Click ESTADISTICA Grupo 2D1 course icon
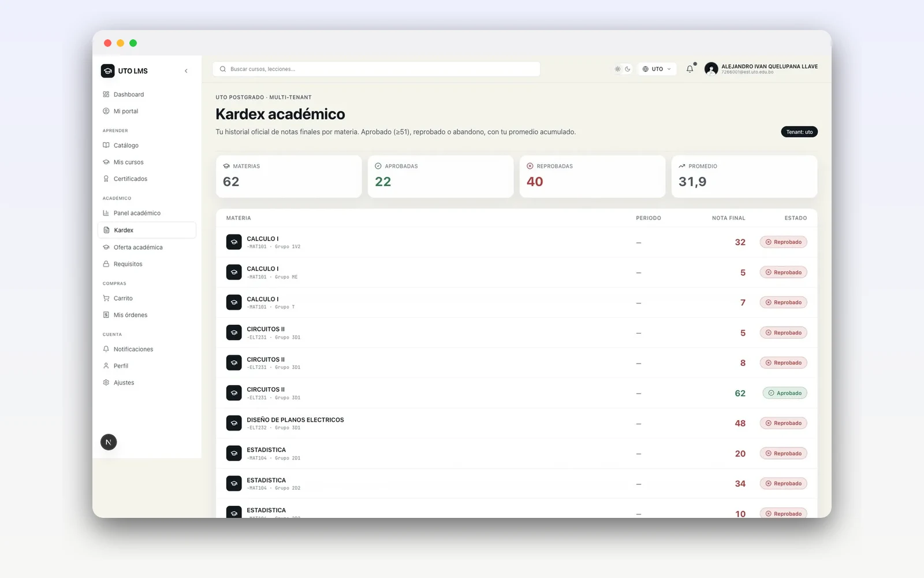The width and height of the screenshot is (924, 578). (234, 454)
